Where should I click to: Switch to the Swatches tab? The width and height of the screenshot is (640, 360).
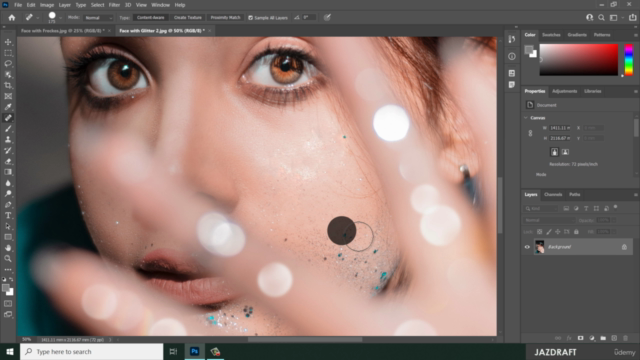551,35
